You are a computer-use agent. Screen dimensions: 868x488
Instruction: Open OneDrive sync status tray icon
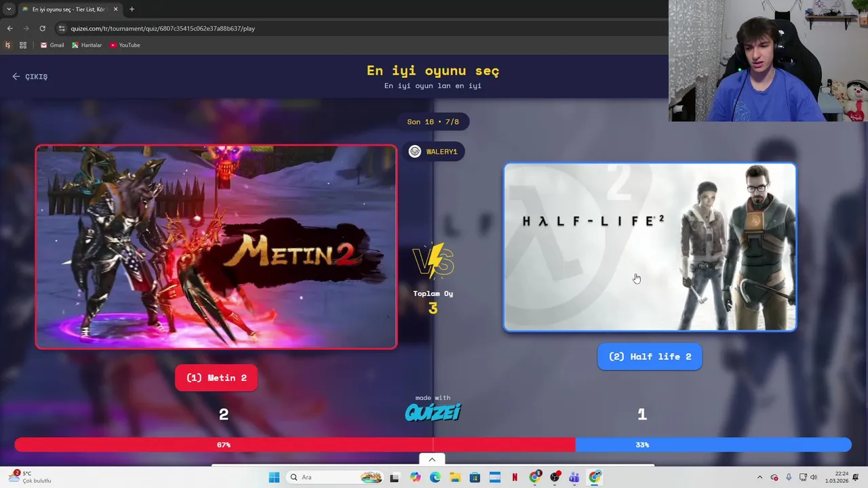[774, 477]
